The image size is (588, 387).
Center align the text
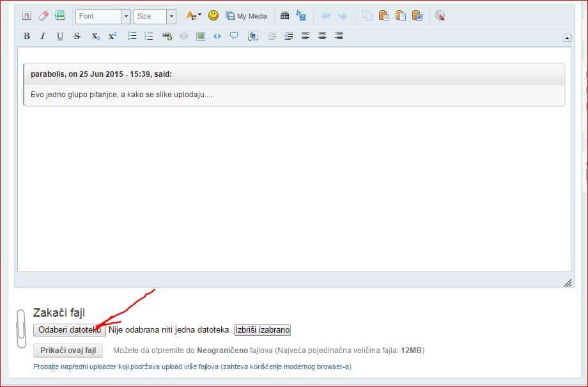[321, 36]
